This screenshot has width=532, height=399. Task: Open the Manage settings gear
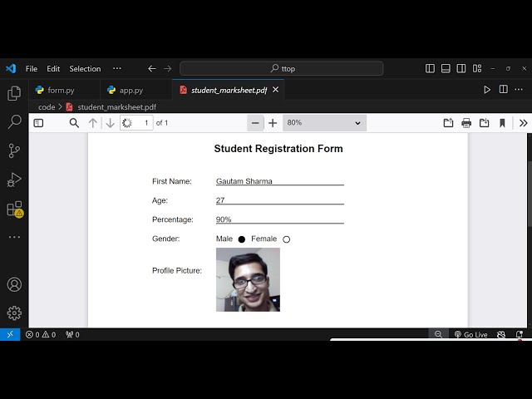tap(14, 313)
